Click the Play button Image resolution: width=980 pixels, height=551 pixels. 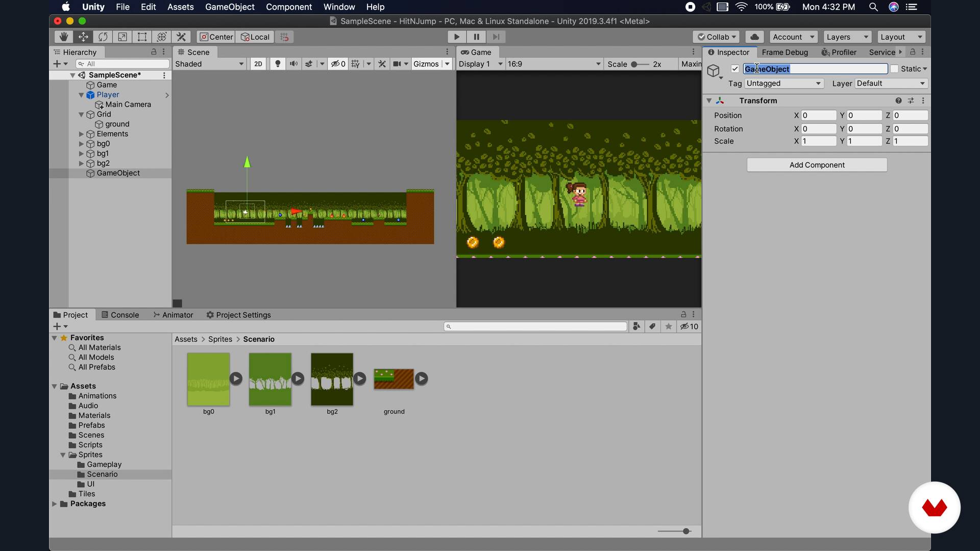pos(457,37)
